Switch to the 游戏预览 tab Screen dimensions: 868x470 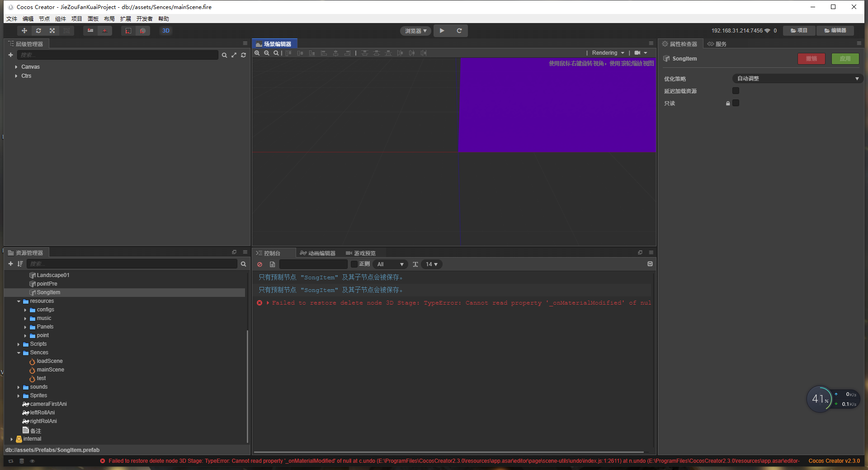click(361, 253)
